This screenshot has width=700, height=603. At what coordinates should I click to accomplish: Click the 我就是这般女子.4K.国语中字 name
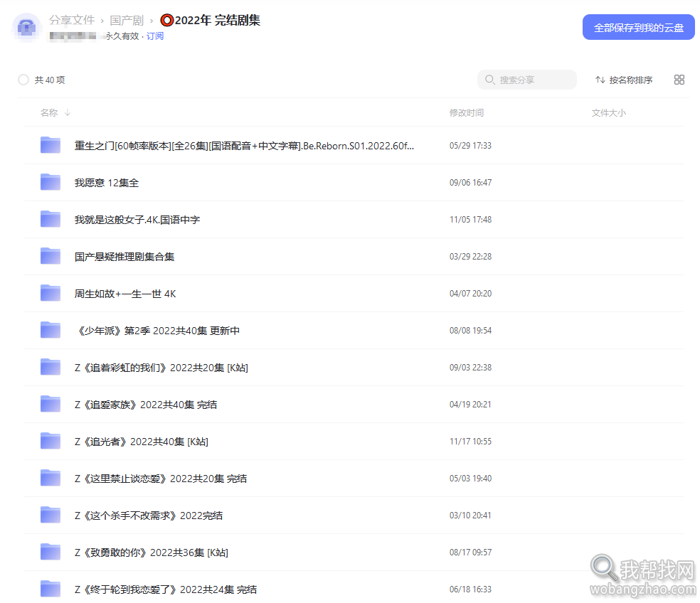pyautogui.click(x=137, y=220)
